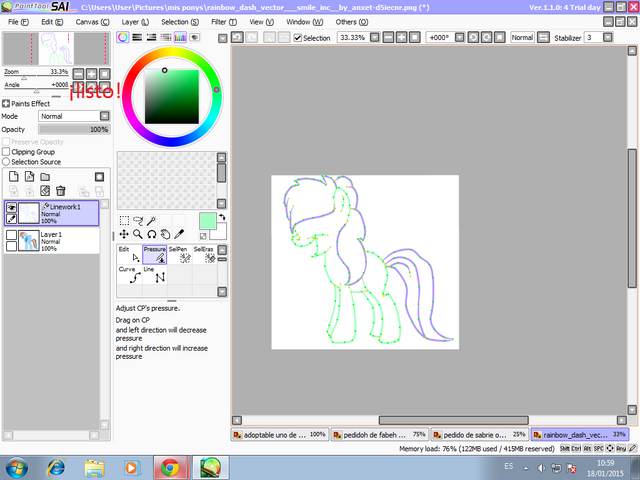The image size is (640, 480).
Task: Open Google Chrome from the taskbar
Action: [171, 468]
